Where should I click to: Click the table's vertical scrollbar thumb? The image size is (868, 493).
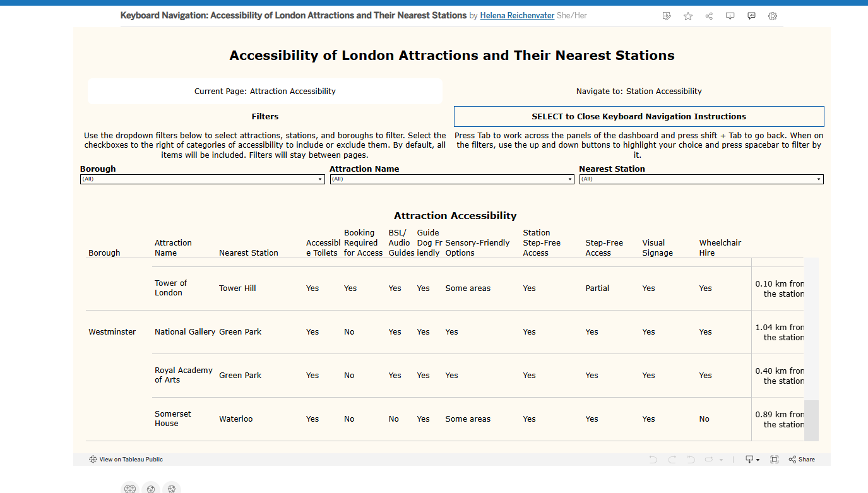811,420
